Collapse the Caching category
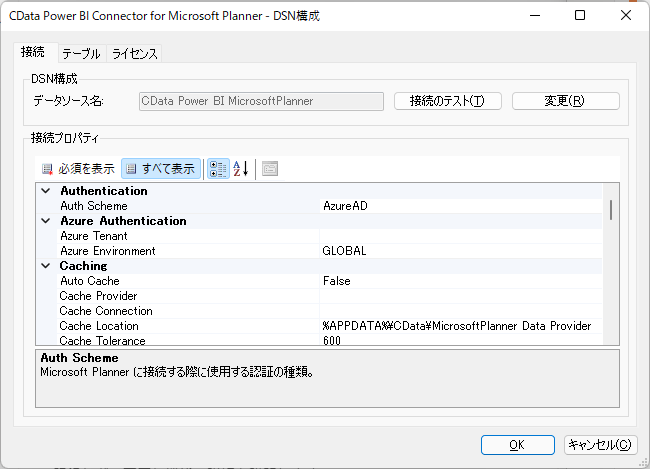Image resolution: width=650 pixels, height=469 pixels. [45, 266]
